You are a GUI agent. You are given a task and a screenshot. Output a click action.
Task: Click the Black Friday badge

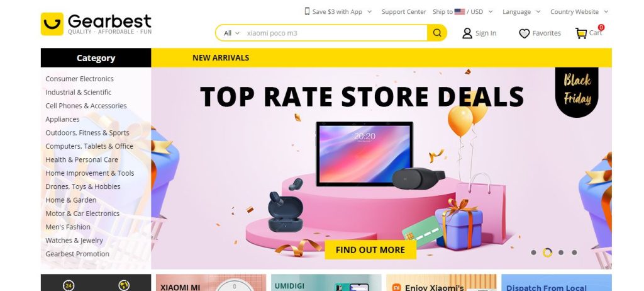click(577, 91)
